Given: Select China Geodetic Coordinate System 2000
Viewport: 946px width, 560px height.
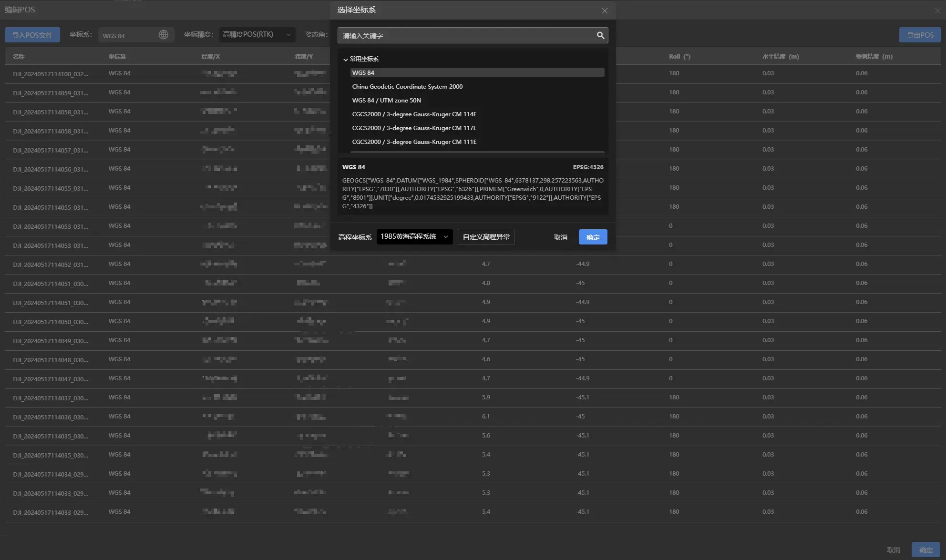Looking at the screenshot, I should [x=407, y=87].
